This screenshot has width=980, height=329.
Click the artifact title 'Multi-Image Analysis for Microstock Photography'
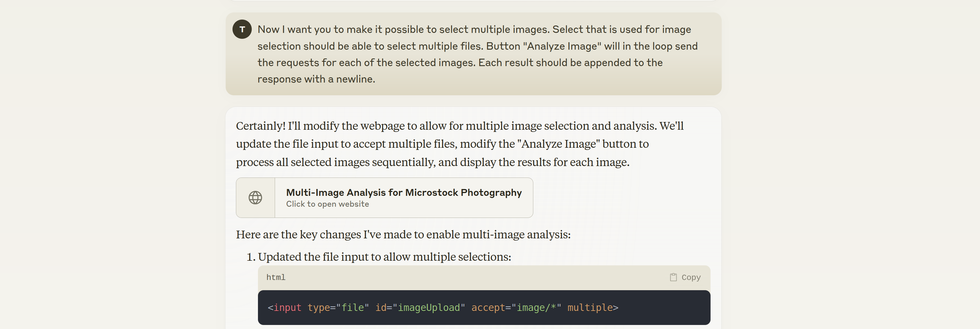tap(404, 192)
